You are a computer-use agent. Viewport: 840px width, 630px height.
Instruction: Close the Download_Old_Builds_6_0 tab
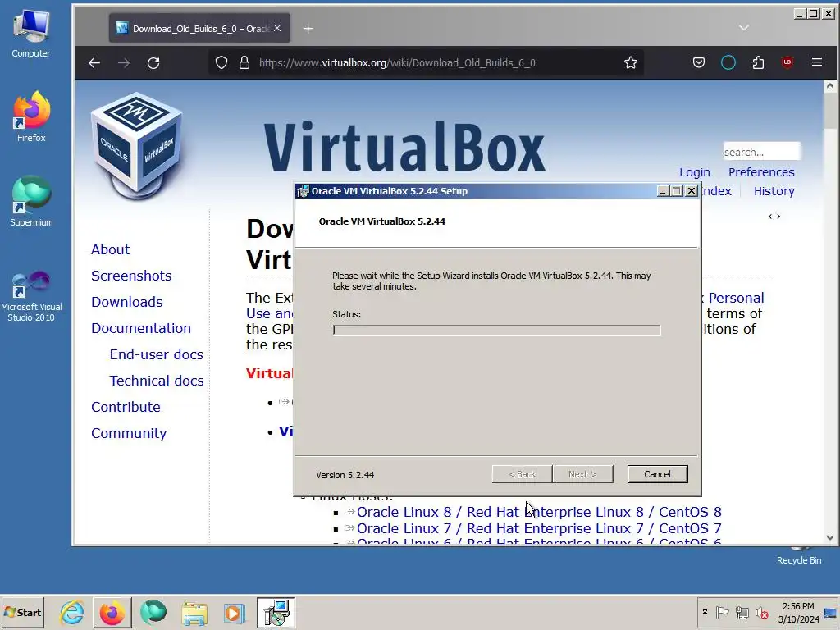[277, 28]
